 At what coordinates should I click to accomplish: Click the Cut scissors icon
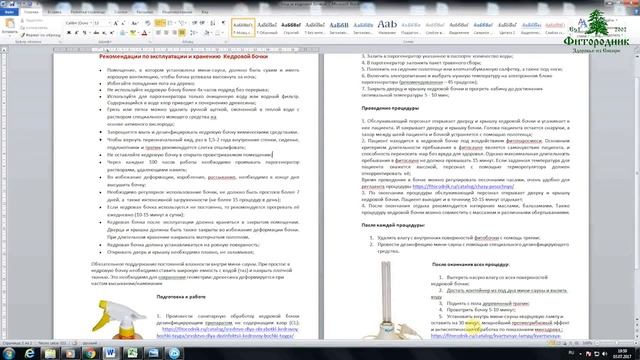23,20
